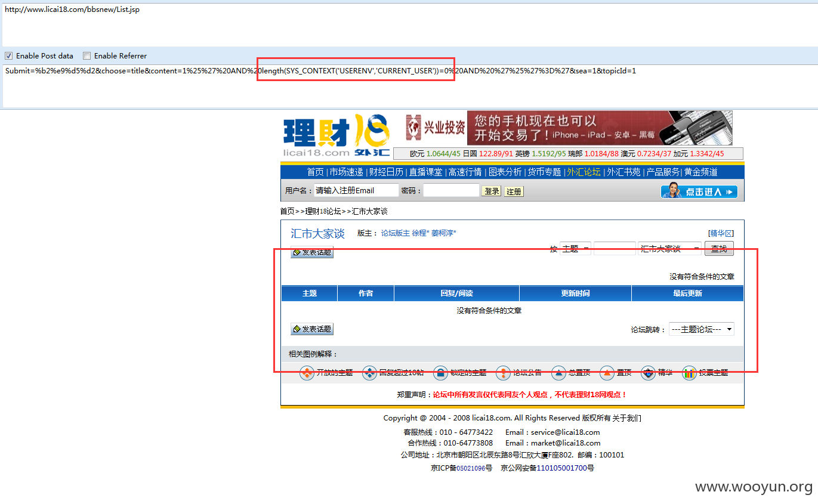Open the 汇市大家谈 forum dropdown
818x504 pixels.
coord(669,249)
